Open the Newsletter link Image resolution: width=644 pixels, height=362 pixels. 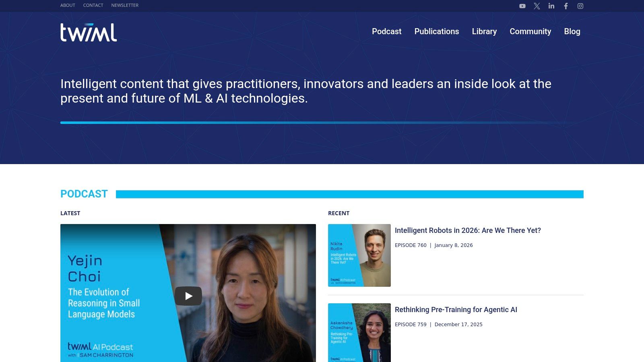[x=125, y=5]
